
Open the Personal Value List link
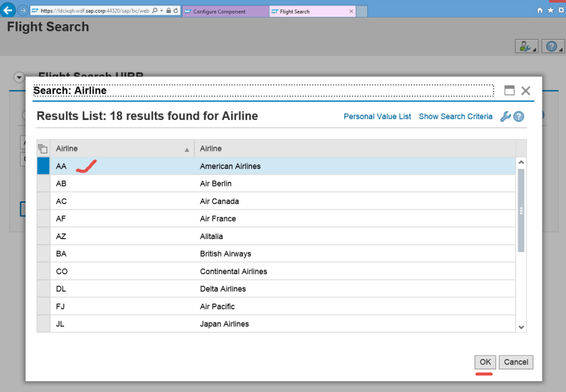[x=377, y=117]
